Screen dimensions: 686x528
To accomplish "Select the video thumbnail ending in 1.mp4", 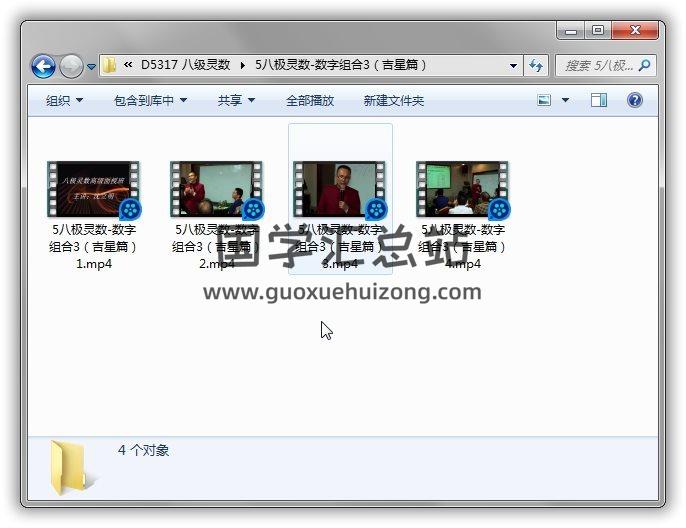I will pos(94,190).
